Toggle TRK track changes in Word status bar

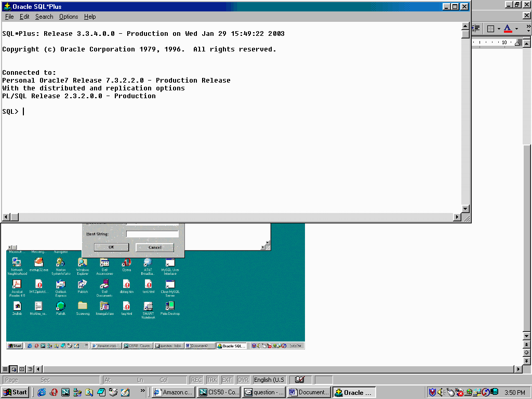212,380
